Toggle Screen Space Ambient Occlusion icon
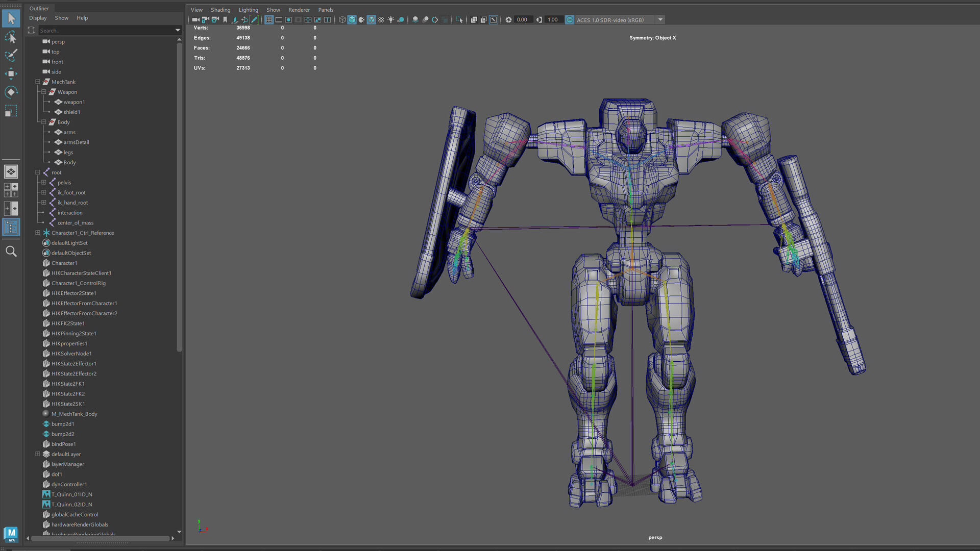980x551 pixels. point(415,20)
